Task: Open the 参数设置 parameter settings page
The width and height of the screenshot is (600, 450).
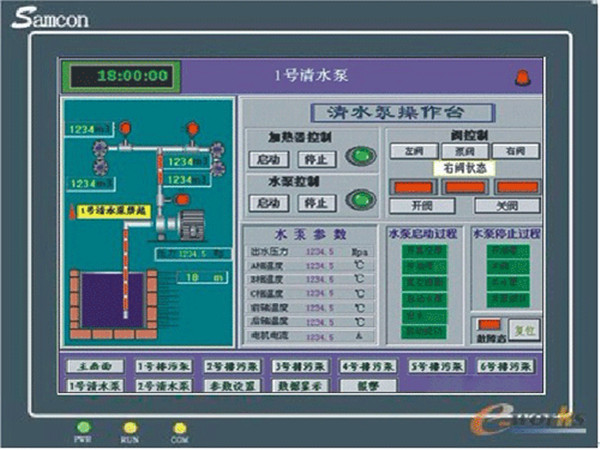Action: point(230,384)
